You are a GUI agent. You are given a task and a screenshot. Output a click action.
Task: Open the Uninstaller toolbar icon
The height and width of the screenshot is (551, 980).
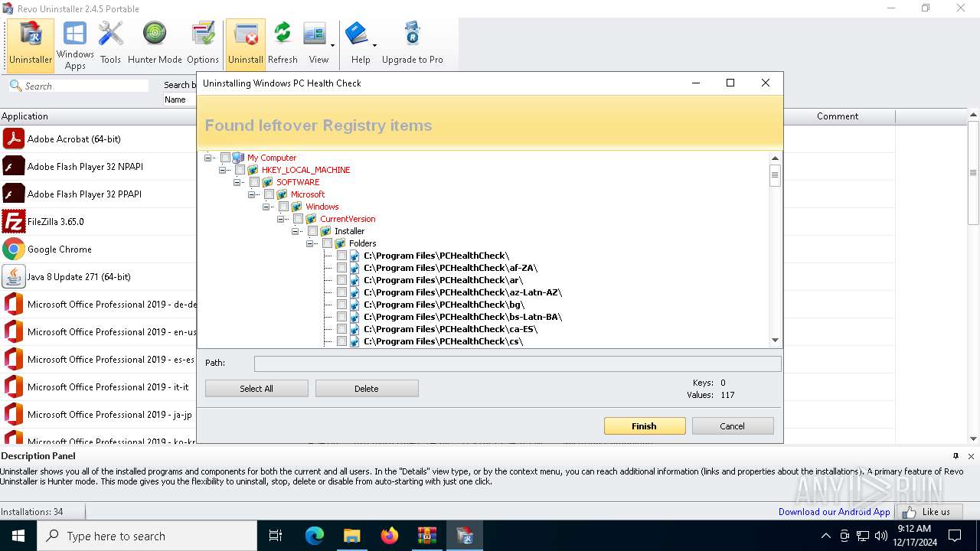click(31, 45)
